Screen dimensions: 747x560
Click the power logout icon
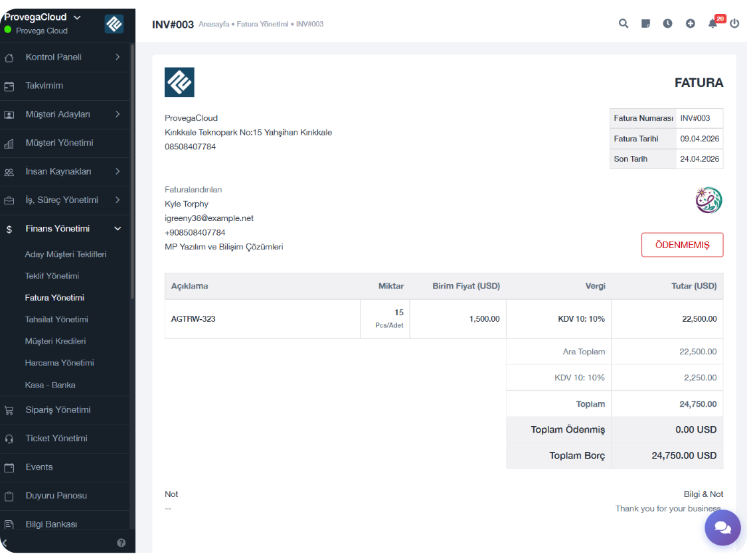click(x=734, y=23)
